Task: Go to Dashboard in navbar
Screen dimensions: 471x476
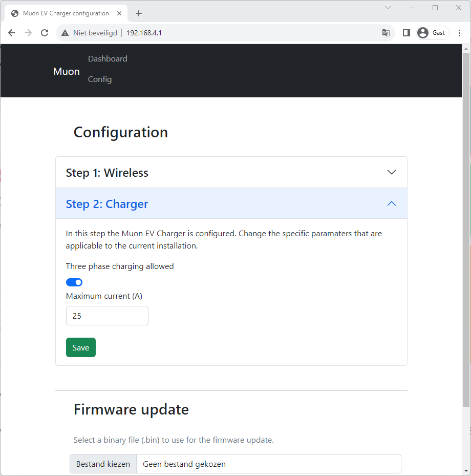Action: coord(108,59)
